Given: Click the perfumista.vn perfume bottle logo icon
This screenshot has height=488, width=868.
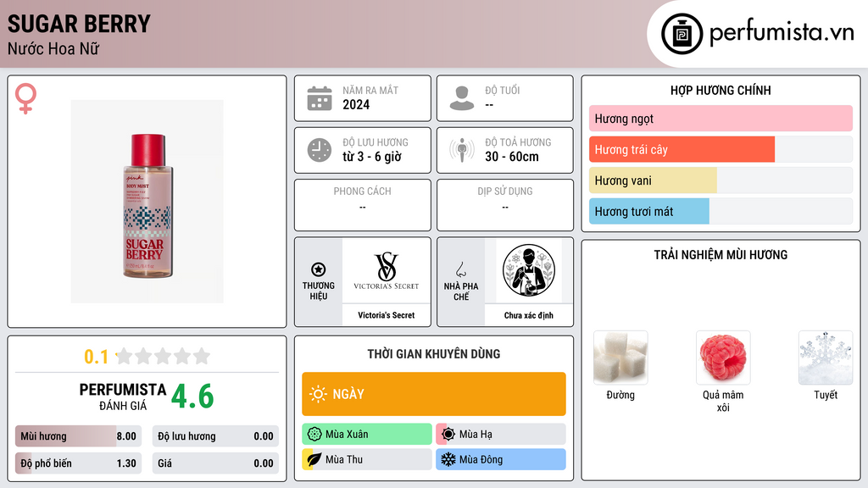Looking at the screenshot, I should coord(682,34).
